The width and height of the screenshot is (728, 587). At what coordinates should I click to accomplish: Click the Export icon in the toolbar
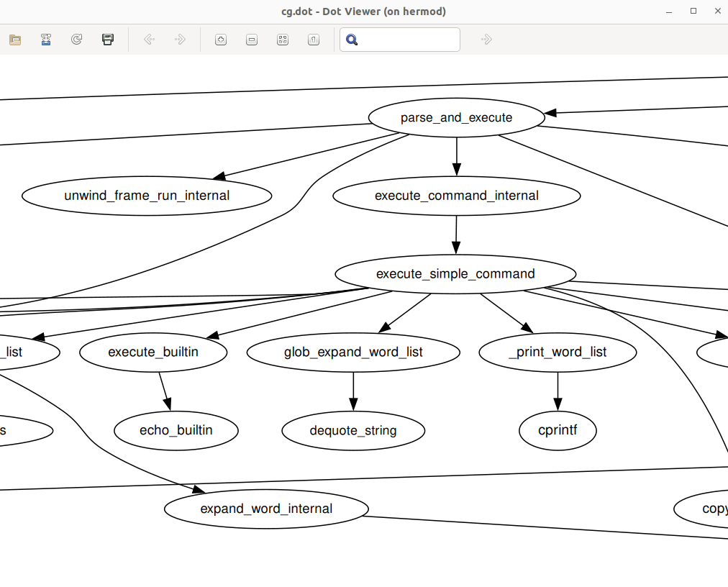[x=46, y=40]
